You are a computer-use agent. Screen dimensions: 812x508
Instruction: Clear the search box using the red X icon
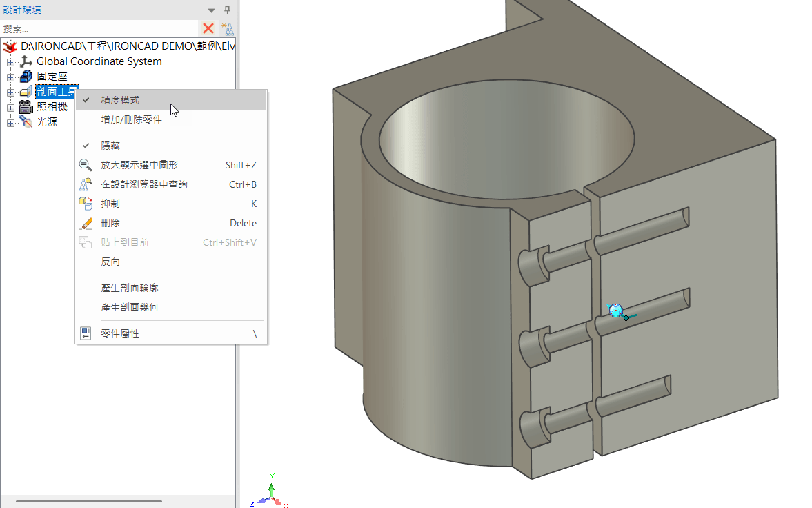coord(206,28)
